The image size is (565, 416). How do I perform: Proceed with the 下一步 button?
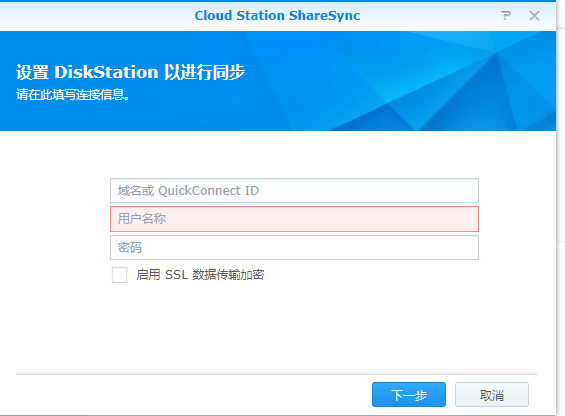pos(409,395)
